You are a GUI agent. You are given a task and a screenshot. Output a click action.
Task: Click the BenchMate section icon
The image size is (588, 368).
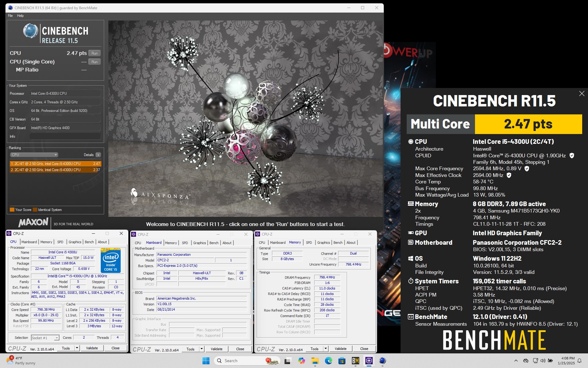click(411, 317)
